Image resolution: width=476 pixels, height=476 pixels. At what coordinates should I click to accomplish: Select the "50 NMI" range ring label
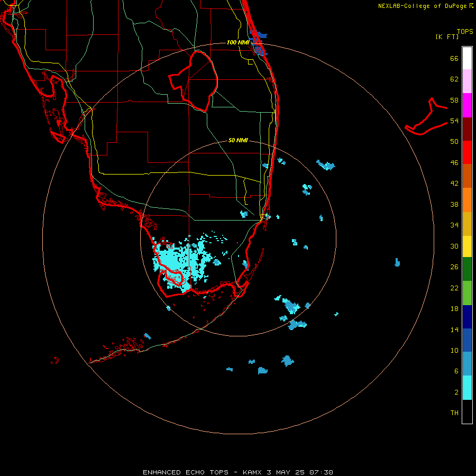[238, 140]
